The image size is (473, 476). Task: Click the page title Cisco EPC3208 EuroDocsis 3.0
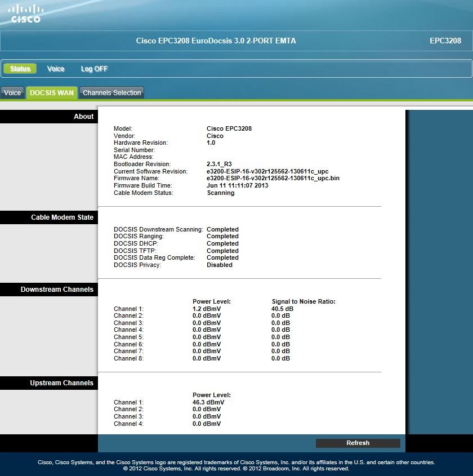(216, 41)
